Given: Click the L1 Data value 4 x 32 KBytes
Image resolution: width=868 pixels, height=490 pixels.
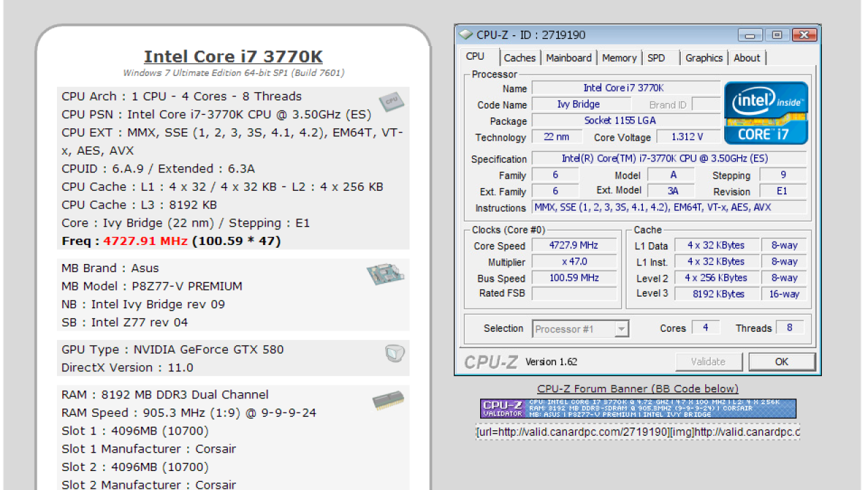Looking at the screenshot, I should point(715,246).
